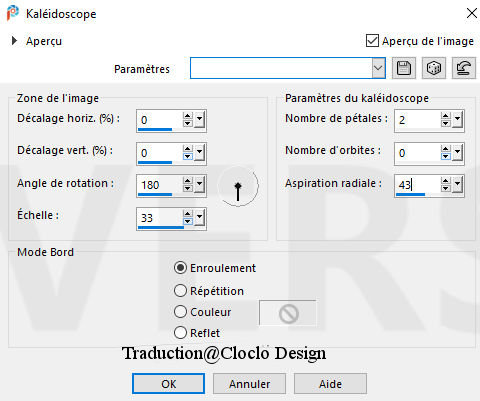Viewport: 480px width, 401px height.
Task: Increase Nombre de pétales with up arrow
Action: (x=446, y=116)
